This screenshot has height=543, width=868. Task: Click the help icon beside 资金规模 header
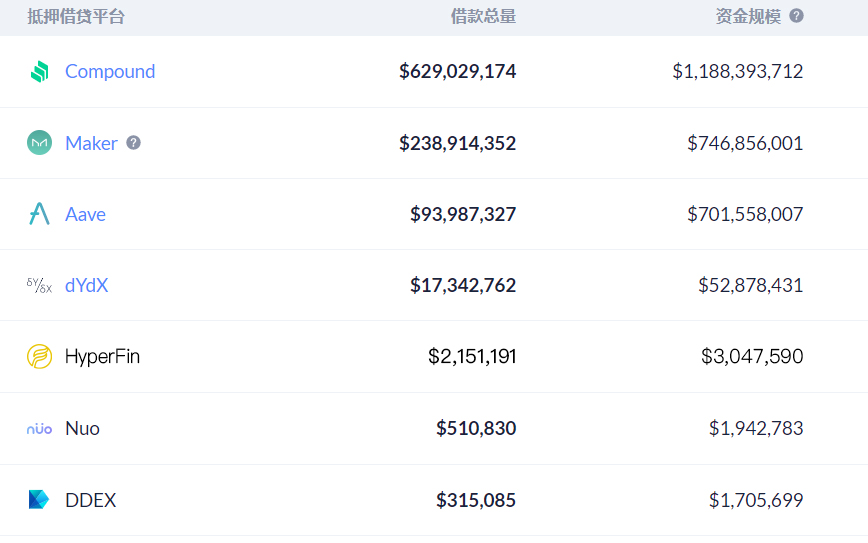coord(796,16)
